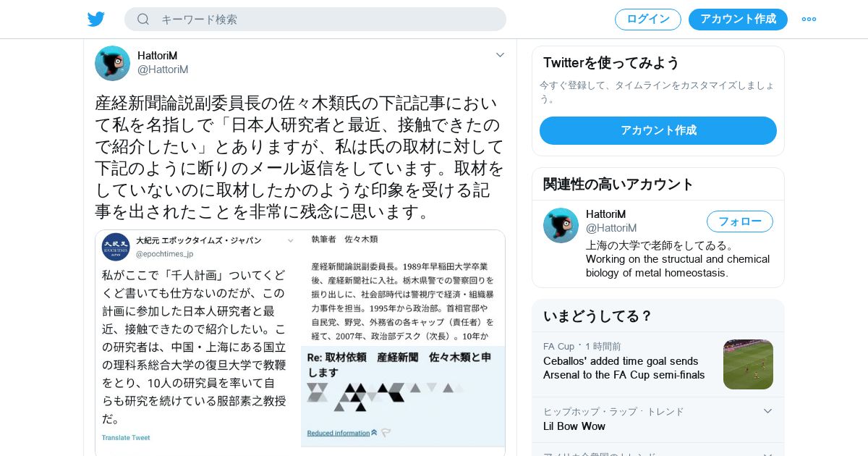
Task: Click the @HattoriM handle under the tweet author
Action: click(x=163, y=69)
